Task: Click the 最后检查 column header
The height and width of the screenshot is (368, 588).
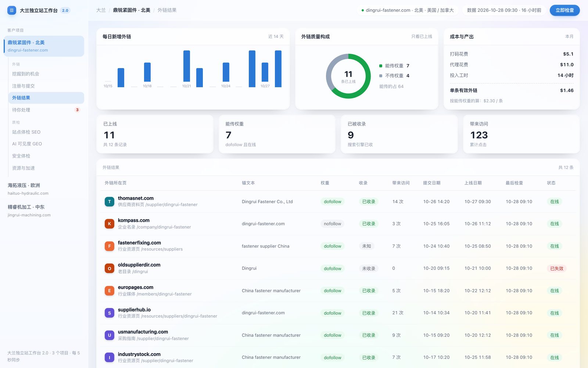Action: (x=514, y=183)
